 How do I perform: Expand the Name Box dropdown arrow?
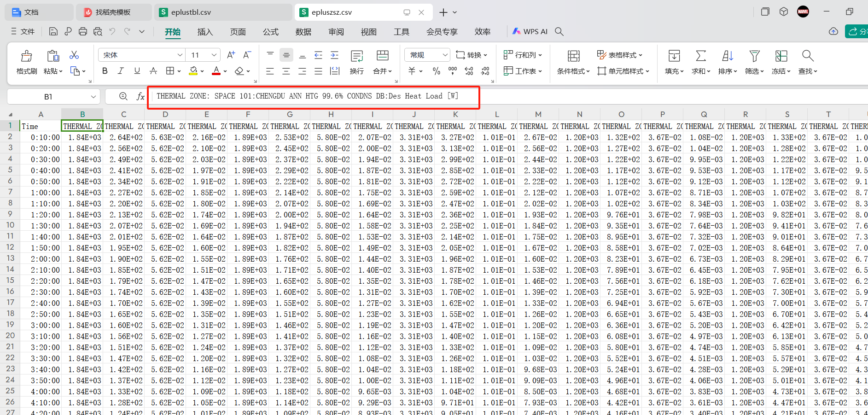coord(93,97)
